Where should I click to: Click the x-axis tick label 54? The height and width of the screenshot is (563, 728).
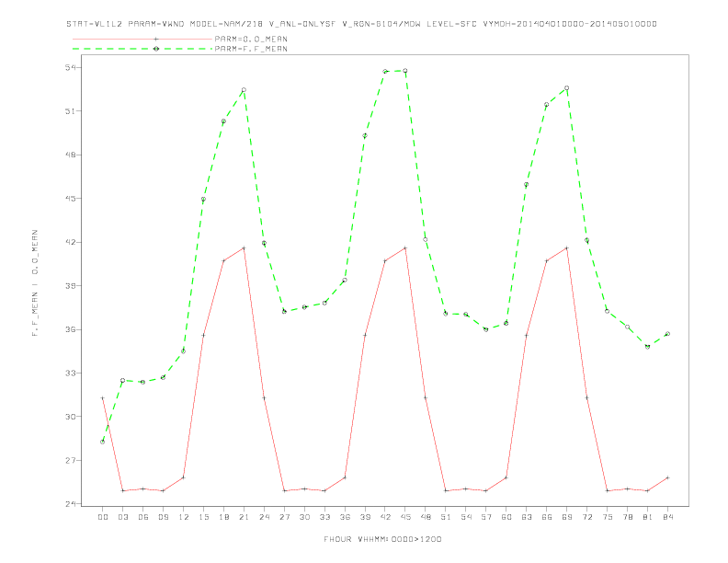pyautogui.click(x=466, y=517)
